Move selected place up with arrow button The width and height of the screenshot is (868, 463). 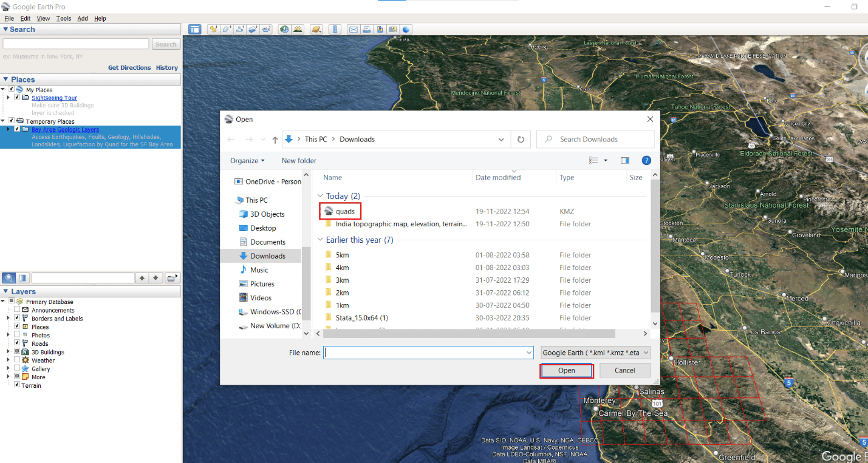coord(142,278)
